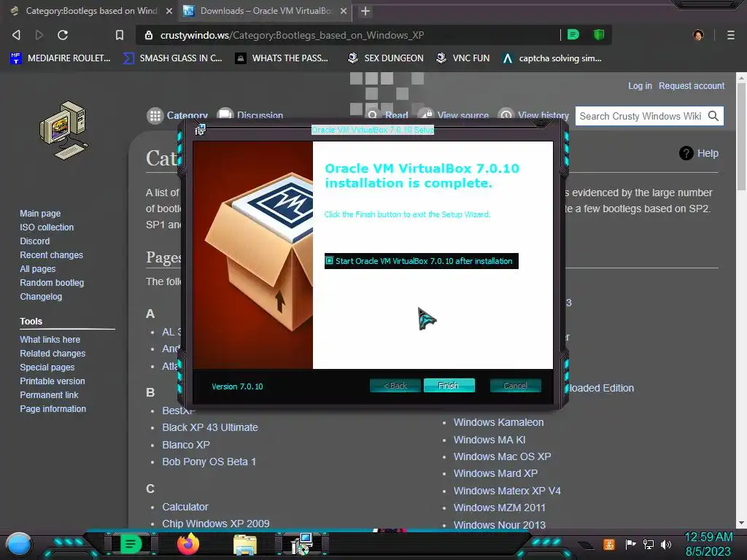Switch to Downloads – Oracle VM VirtualBox tab
Image resolution: width=747 pixels, height=560 pixels.
tap(265, 11)
